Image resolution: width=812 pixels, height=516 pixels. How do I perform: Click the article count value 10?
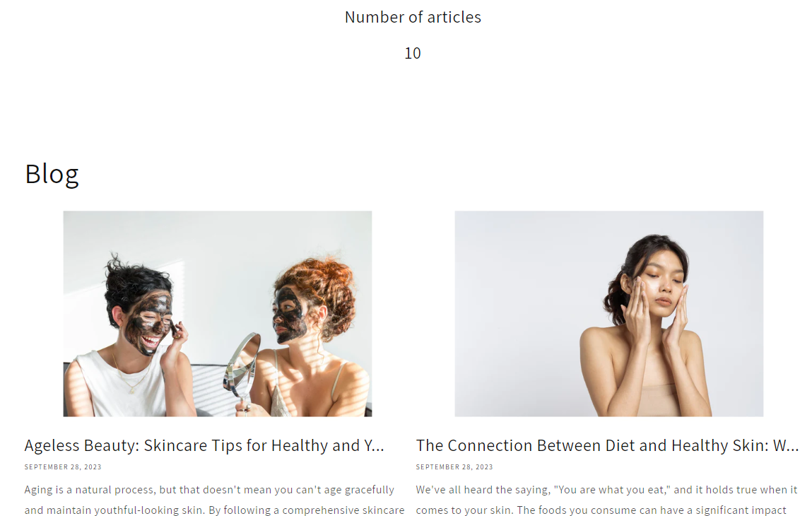coord(413,53)
